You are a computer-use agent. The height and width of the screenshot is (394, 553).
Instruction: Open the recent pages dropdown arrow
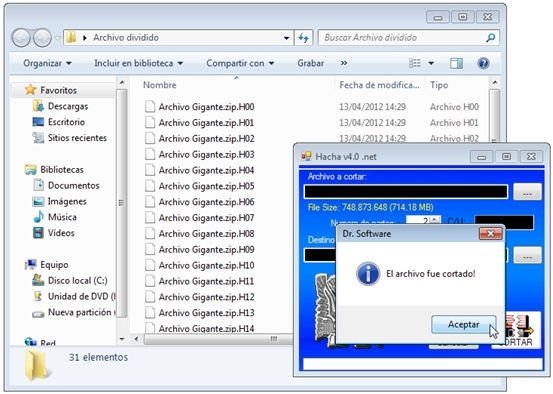tap(57, 37)
